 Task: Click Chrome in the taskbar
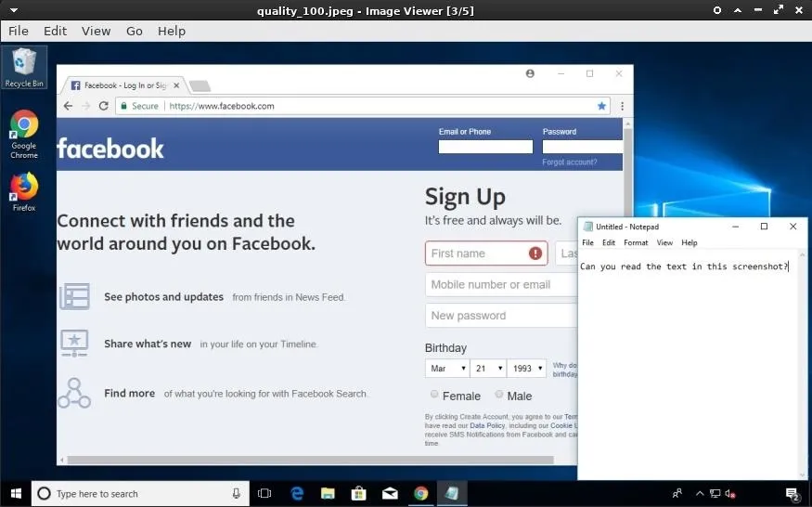421,493
